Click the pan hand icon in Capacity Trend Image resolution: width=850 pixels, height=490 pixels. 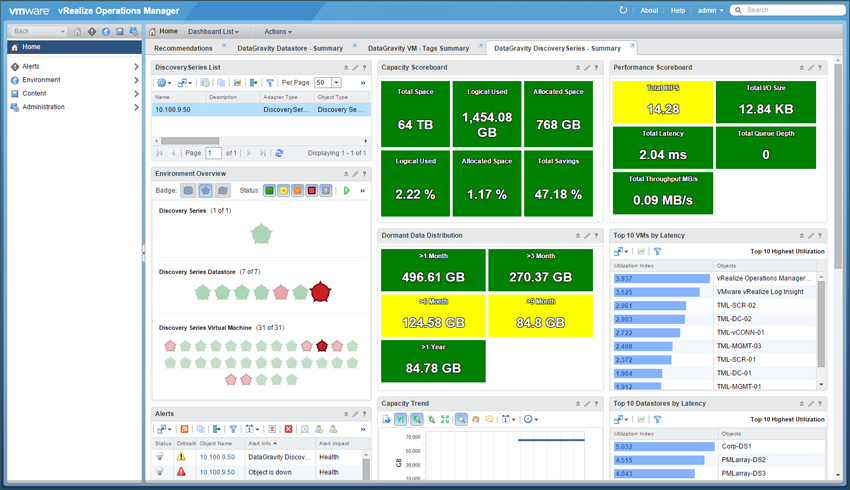[x=475, y=419]
